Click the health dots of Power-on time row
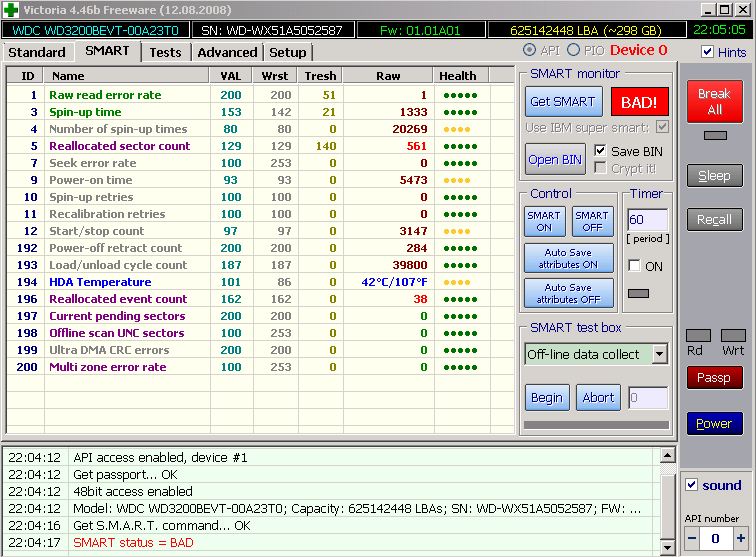 coord(457,180)
